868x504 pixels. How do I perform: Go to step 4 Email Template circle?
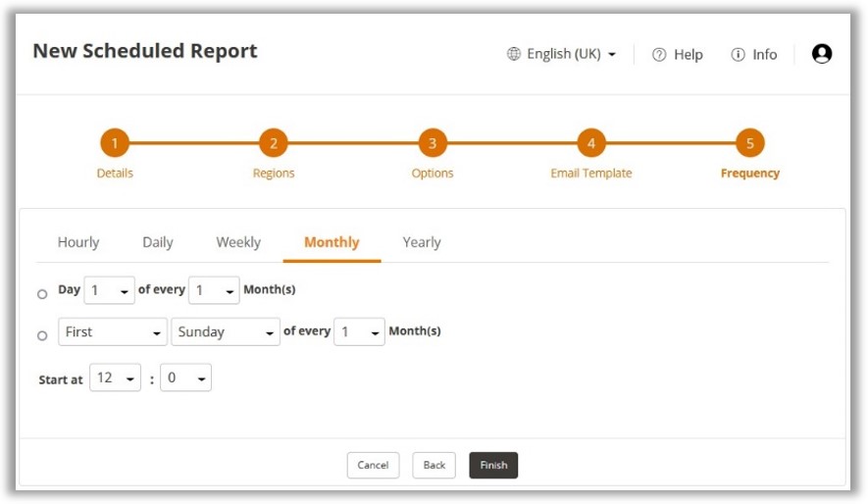[x=590, y=143]
